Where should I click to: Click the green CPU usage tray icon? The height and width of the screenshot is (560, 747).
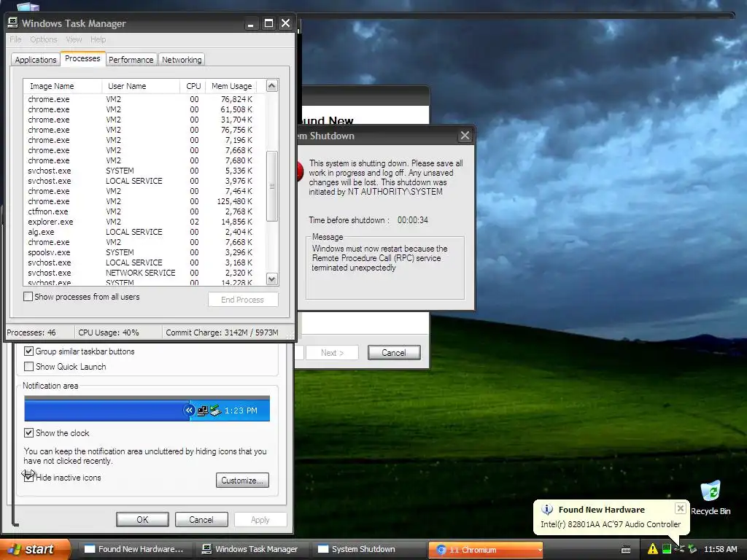point(667,549)
